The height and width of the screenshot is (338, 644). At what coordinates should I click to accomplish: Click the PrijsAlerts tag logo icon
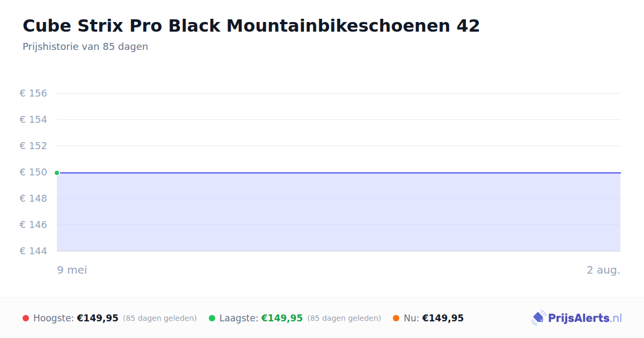[x=538, y=318]
